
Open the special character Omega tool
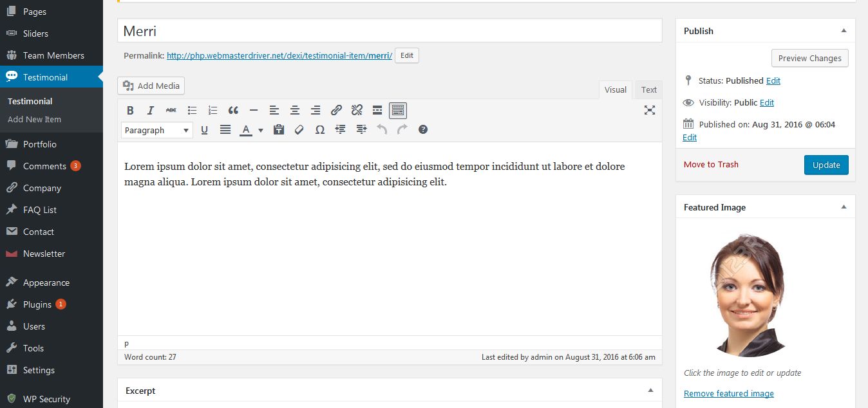(x=319, y=129)
